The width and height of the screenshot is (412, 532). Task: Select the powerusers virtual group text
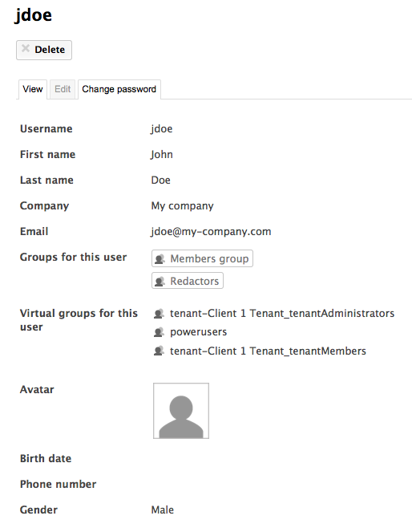pyautogui.click(x=199, y=332)
